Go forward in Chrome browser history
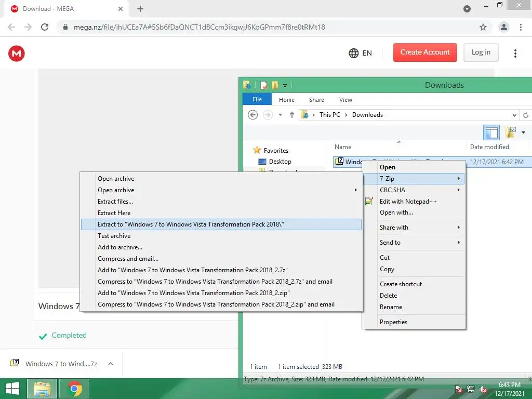The image size is (532, 399). click(28, 27)
